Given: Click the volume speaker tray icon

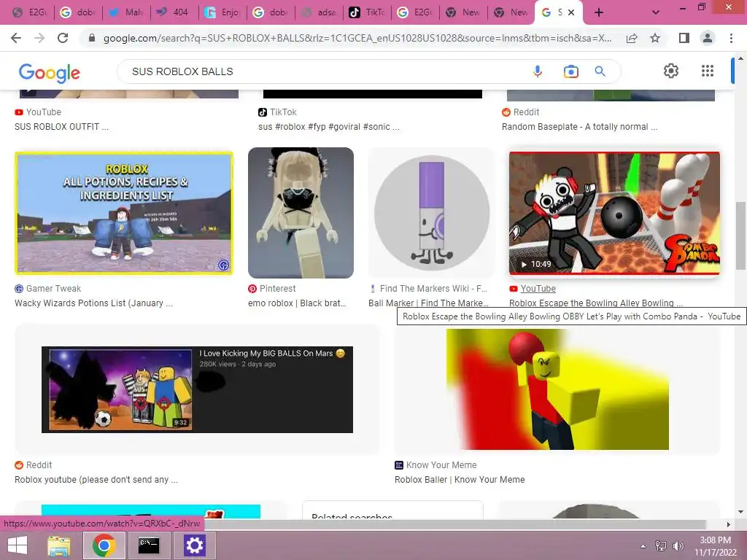Looking at the screenshot, I should [678, 546].
